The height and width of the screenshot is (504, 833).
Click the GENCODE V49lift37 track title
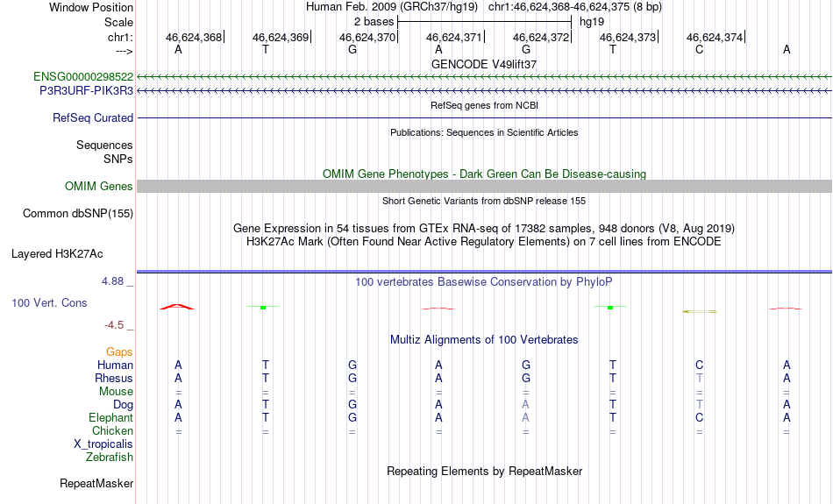(x=484, y=64)
